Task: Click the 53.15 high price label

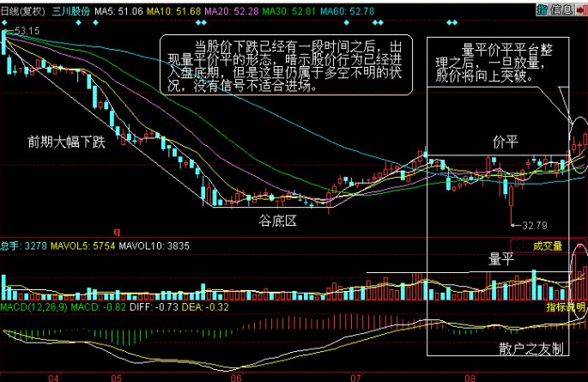Action: tap(27, 31)
